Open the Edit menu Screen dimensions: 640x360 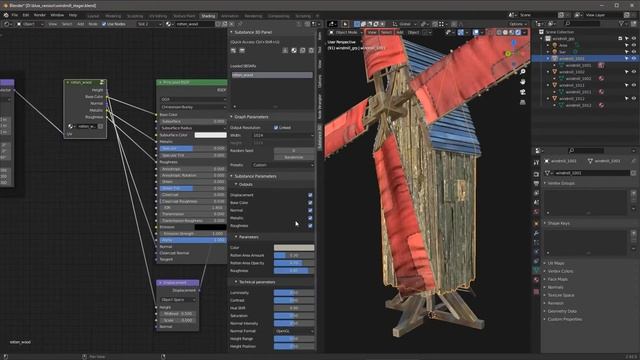click(26, 15)
